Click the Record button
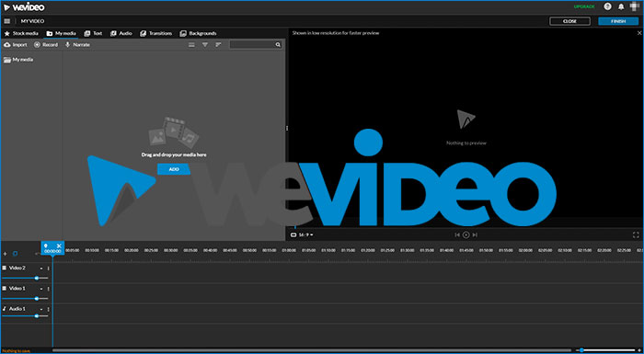This screenshot has height=354, width=644. click(x=46, y=45)
